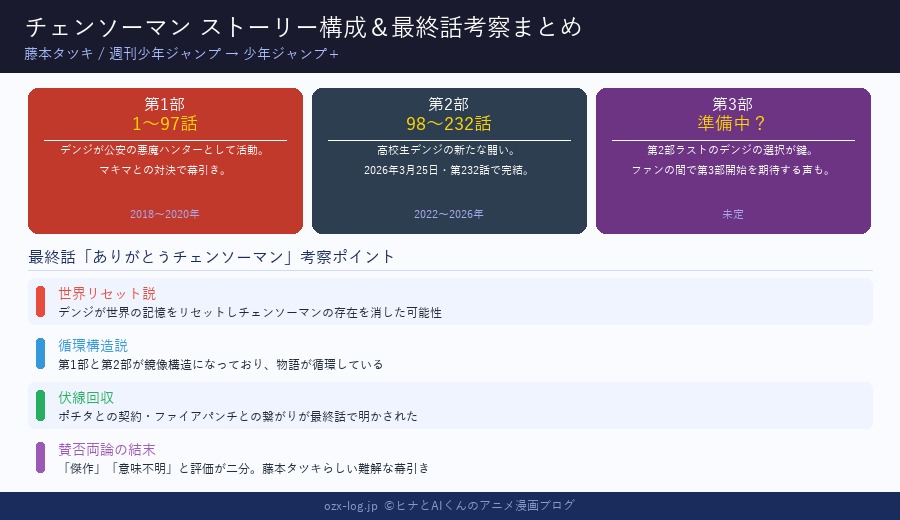Click the 98〜232話 episode range

click(449, 123)
